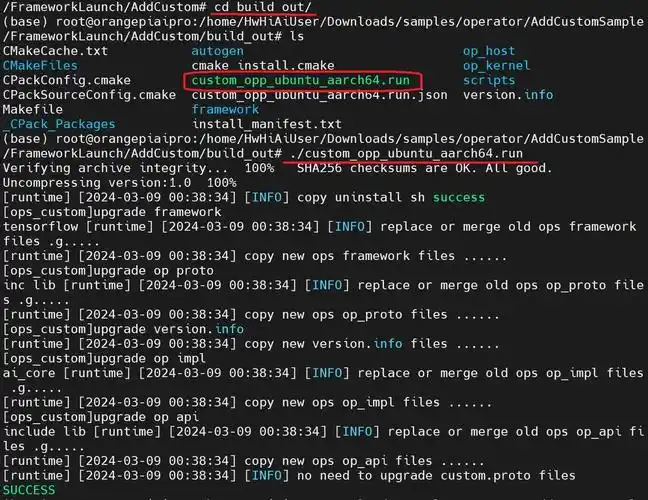Click the autogen directory name

[217, 51]
